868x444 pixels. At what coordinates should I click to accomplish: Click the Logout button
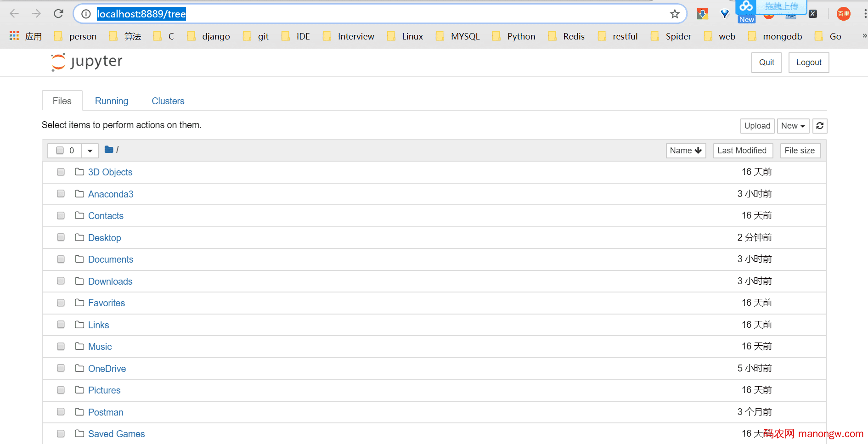click(808, 62)
